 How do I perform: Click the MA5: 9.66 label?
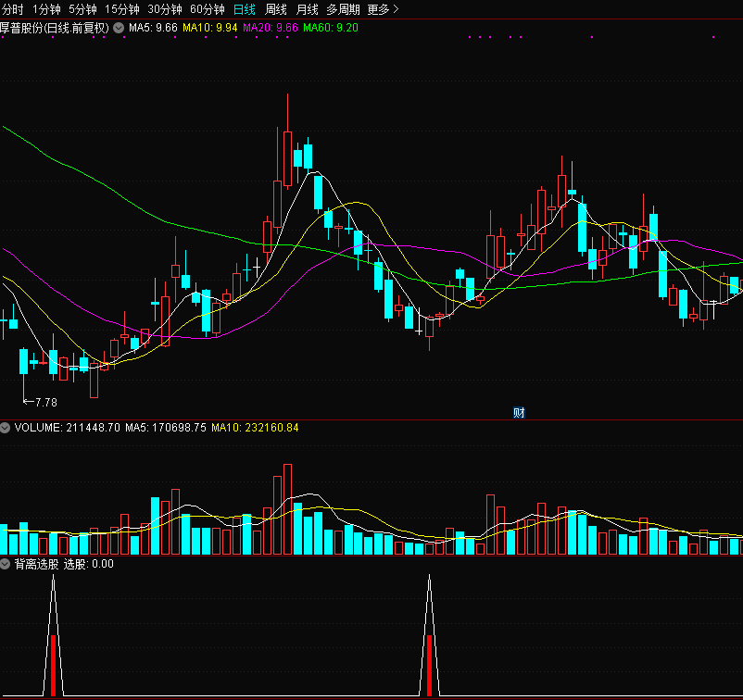(153, 28)
